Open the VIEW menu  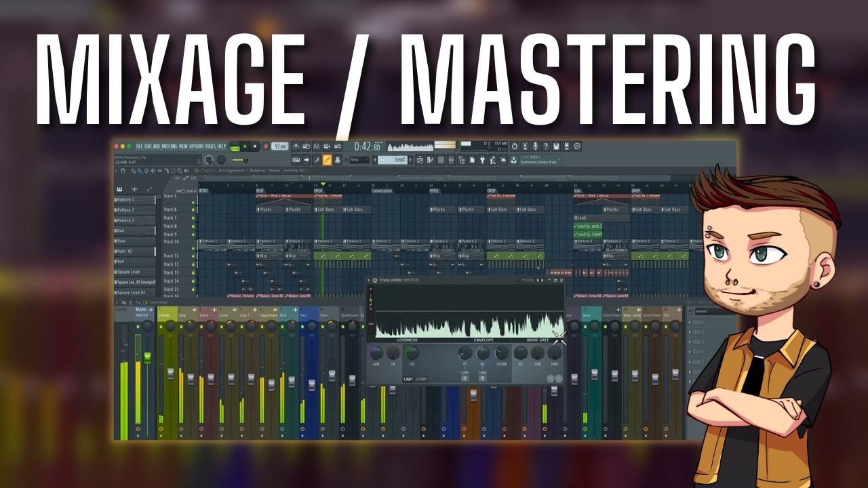point(183,146)
